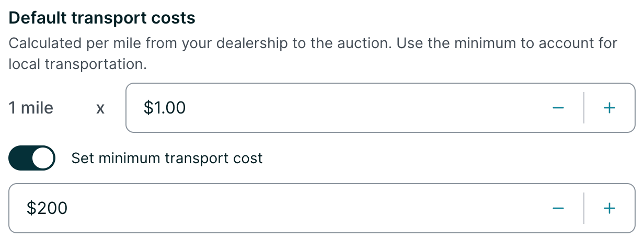The height and width of the screenshot is (249, 644).
Task: Click the $1.00 value text
Action: (165, 108)
